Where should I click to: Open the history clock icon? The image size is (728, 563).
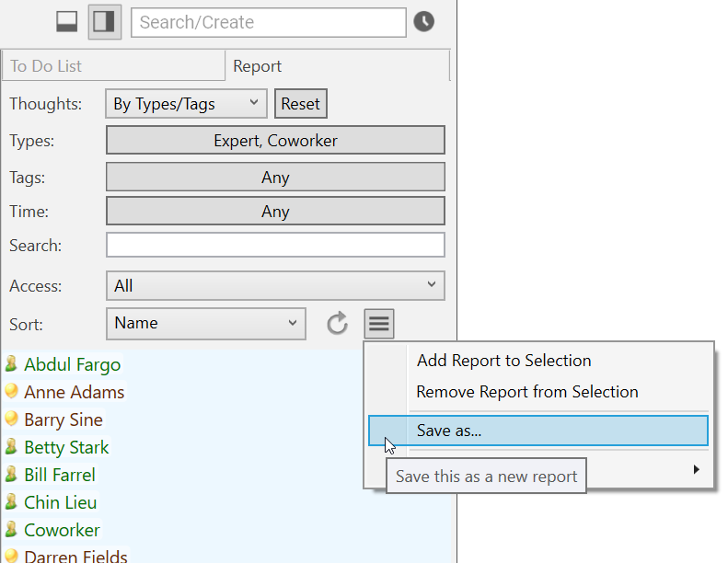[423, 22]
